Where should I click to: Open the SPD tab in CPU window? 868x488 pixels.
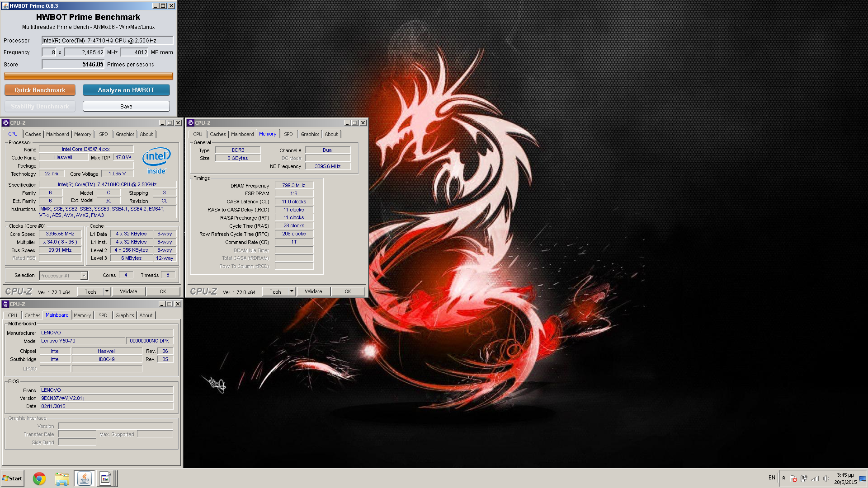click(104, 134)
